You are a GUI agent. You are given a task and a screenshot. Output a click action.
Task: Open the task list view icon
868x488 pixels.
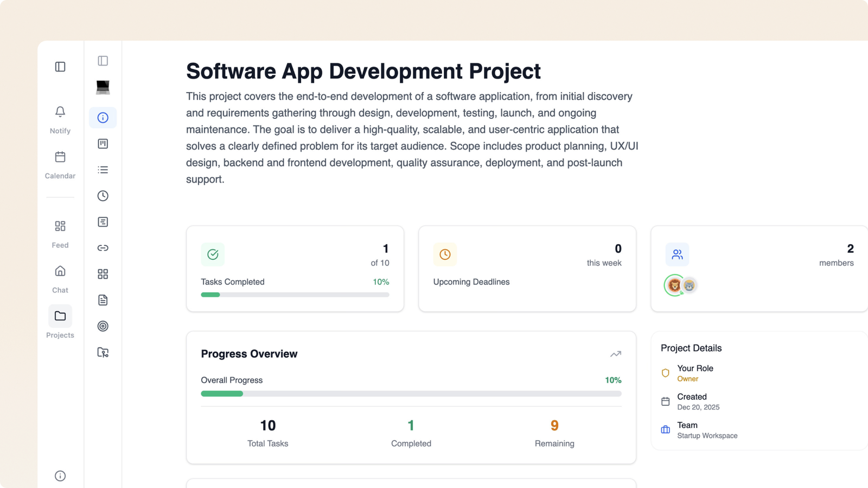click(x=103, y=170)
